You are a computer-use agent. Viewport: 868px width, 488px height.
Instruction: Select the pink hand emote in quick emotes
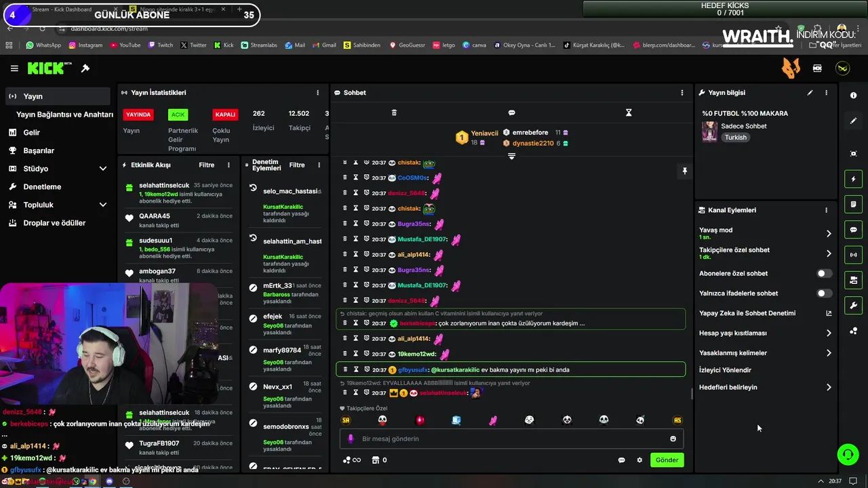click(493, 420)
